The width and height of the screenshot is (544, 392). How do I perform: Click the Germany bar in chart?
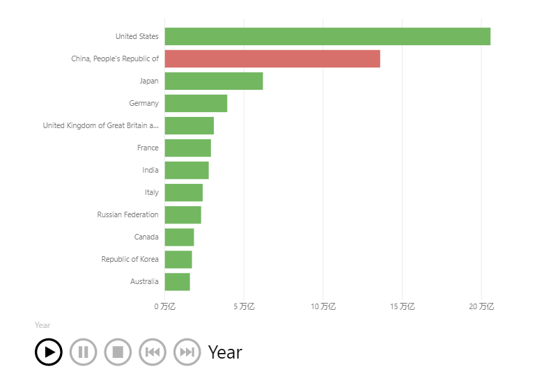tap(196, 103)
